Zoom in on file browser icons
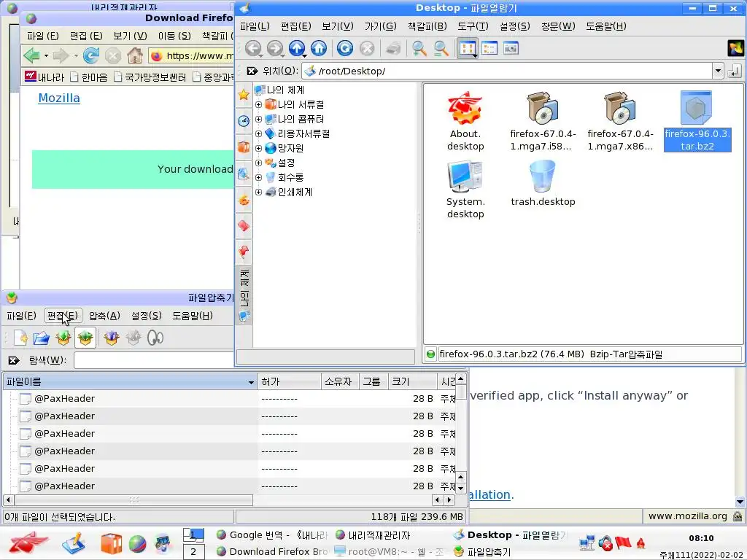 click(419, 48)
